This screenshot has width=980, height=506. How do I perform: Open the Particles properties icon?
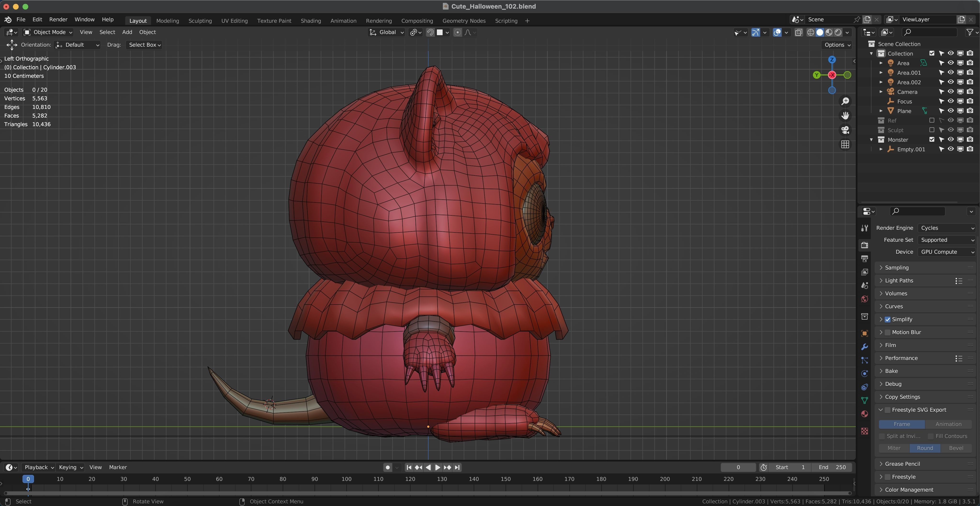(x=864, y=360)
